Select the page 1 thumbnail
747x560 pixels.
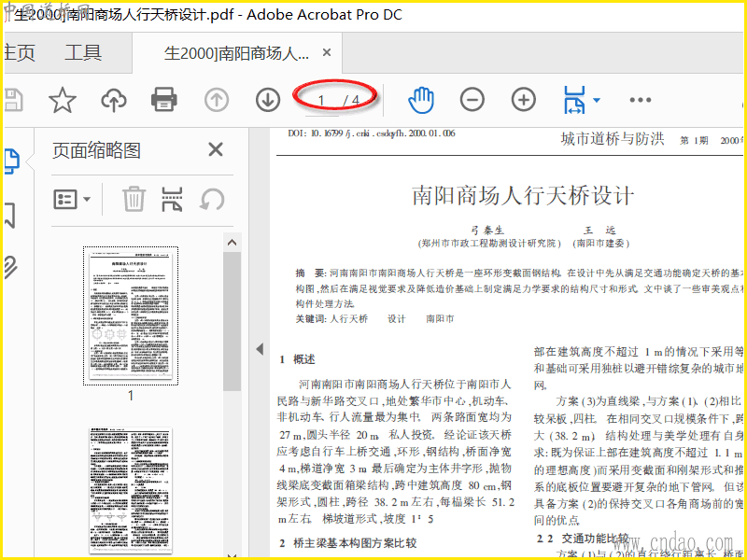(131, 315)
